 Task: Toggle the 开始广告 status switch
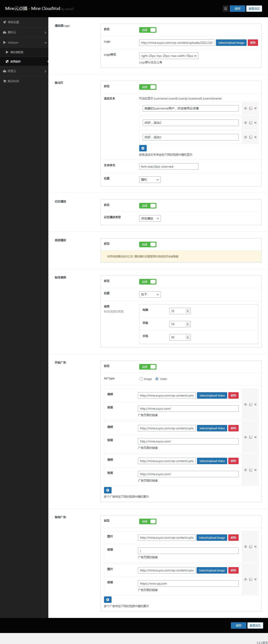tap(148, 367)
